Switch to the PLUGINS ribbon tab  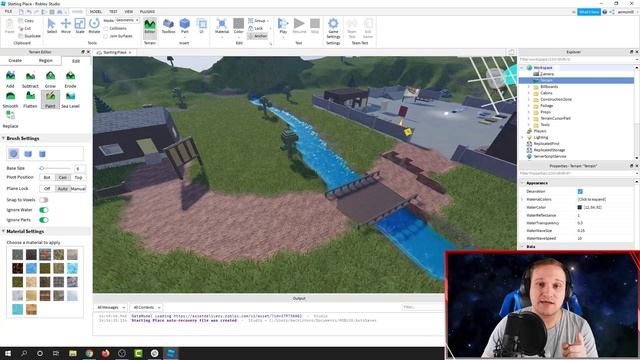[147, 11]
